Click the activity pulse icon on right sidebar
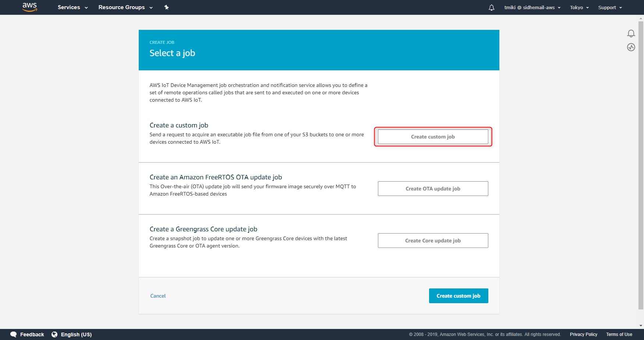 coord(631,47)
